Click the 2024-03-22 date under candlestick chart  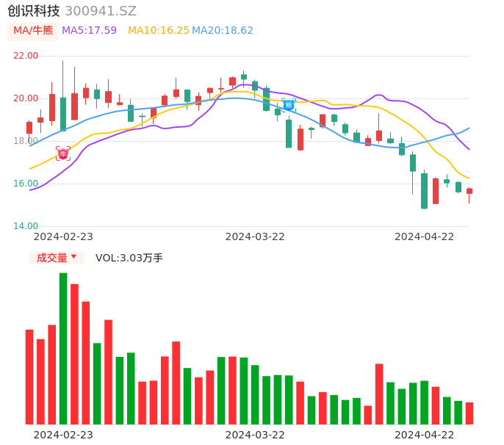pyautogui.click(x=255, y=237)
